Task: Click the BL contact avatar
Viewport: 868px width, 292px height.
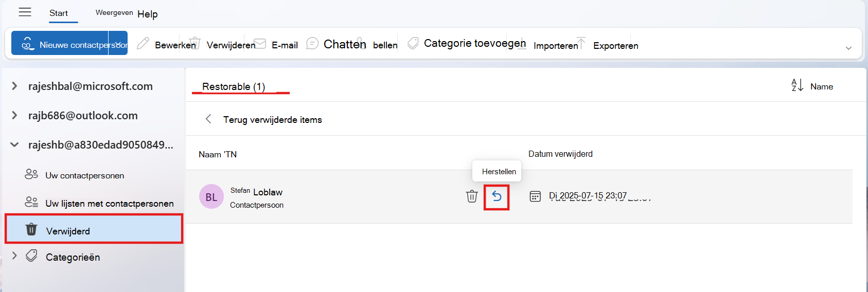Action: click(211, 196)
